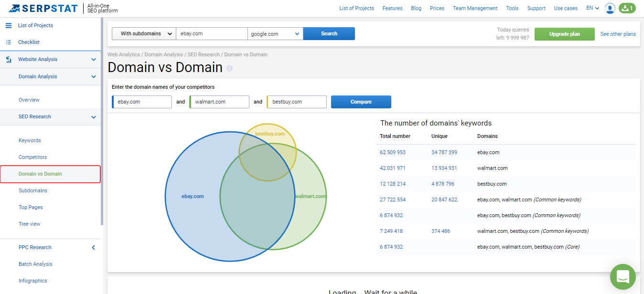Open the See other plans link
644x294 pixels.
(x=618, y=34)
